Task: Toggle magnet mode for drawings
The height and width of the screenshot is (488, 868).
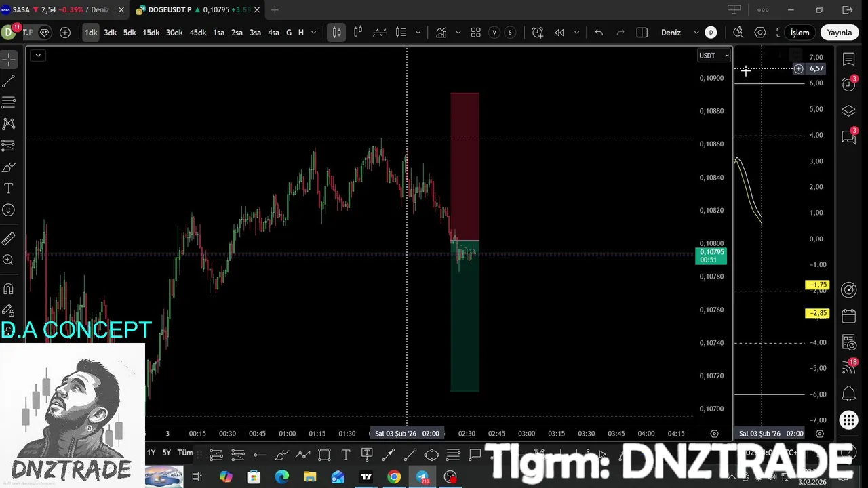Action: [x=9, y=289]
